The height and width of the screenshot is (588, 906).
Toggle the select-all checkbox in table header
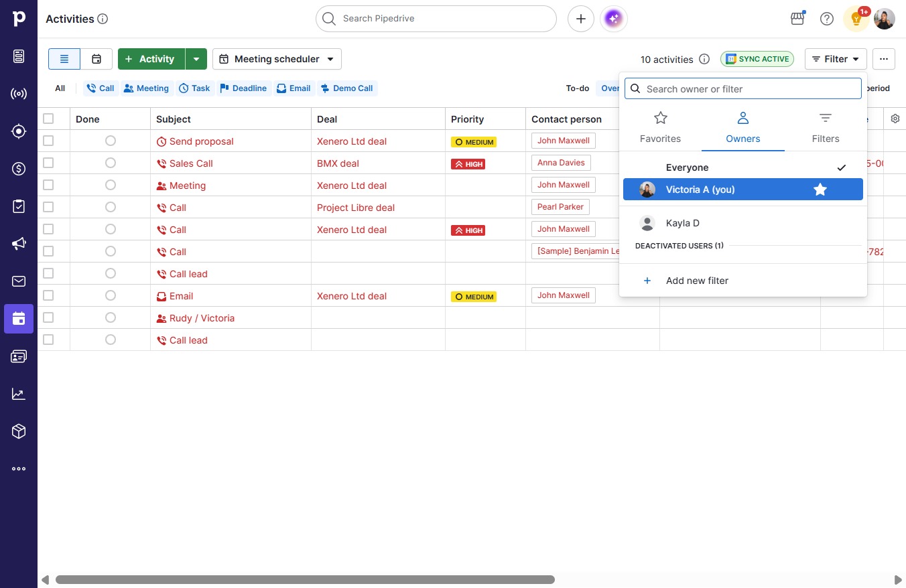48,119
